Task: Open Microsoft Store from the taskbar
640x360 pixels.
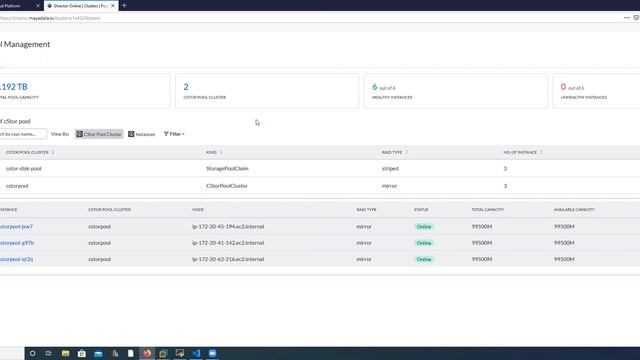Action: point(82,353)
